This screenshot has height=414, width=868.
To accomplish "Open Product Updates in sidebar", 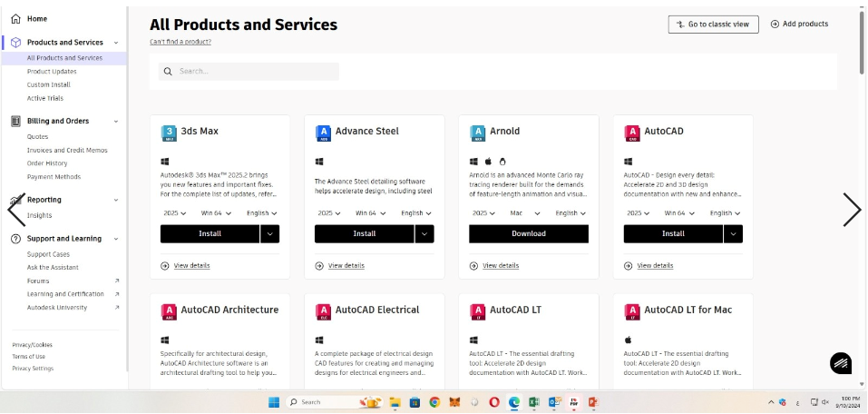I will tap(52, 72).
